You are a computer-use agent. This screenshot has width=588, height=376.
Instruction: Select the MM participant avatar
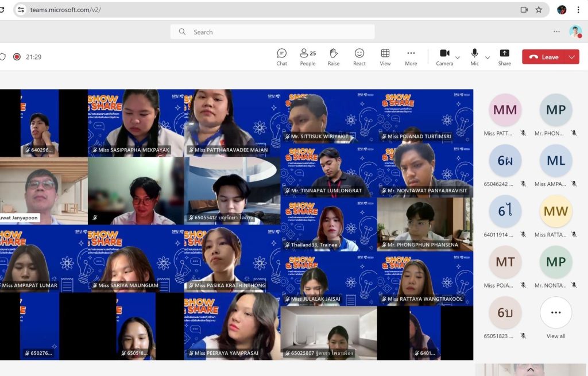pyautogui.click(x=505, y=110)
